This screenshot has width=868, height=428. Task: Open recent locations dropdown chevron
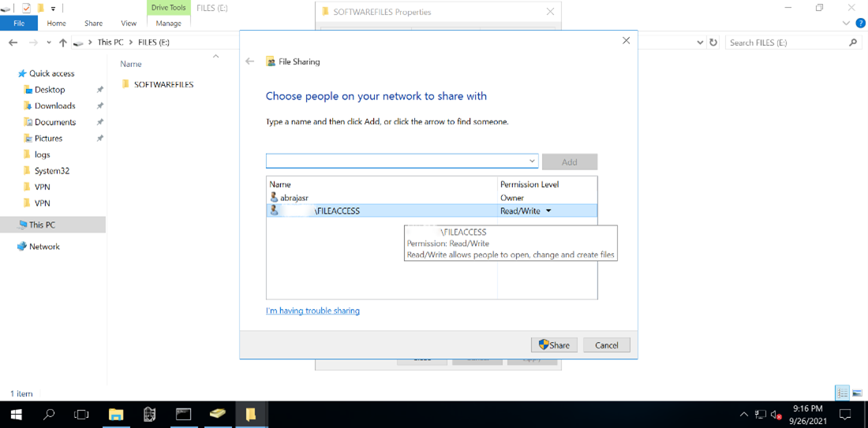click(49, 43)
